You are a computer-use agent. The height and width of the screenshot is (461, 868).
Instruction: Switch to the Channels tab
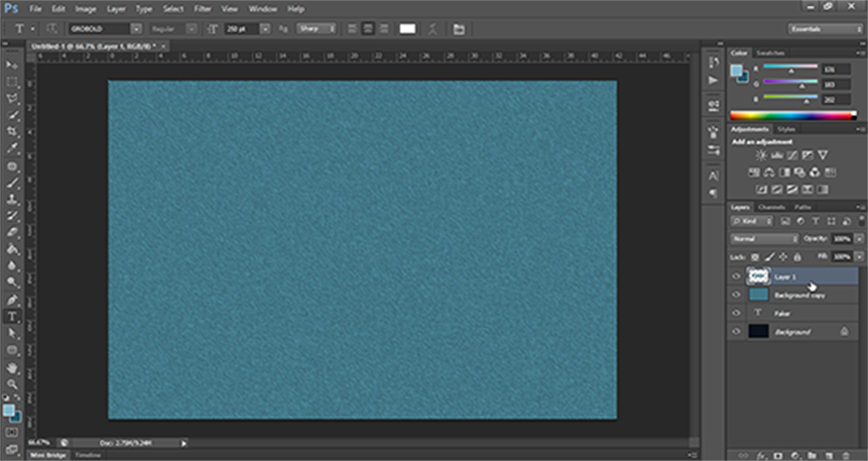pos(771,206)
